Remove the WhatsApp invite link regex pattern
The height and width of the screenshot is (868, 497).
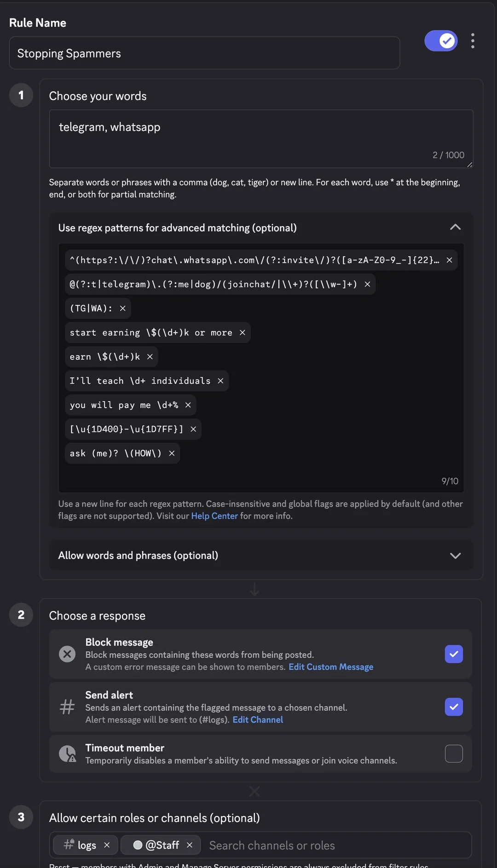450,260
